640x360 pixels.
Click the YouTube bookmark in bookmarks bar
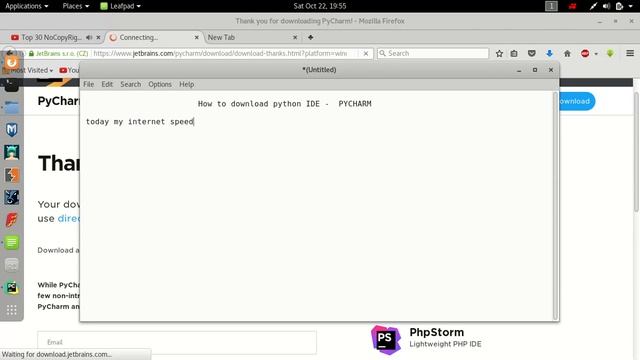pos(69,70)
